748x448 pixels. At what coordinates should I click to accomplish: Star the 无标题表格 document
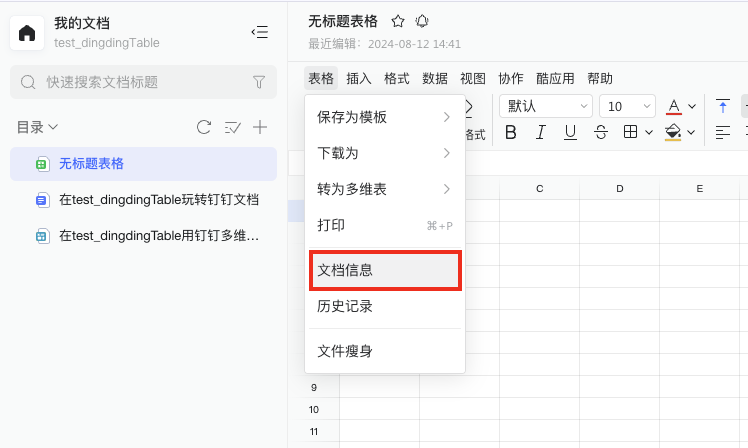click(x=398, y=21)
